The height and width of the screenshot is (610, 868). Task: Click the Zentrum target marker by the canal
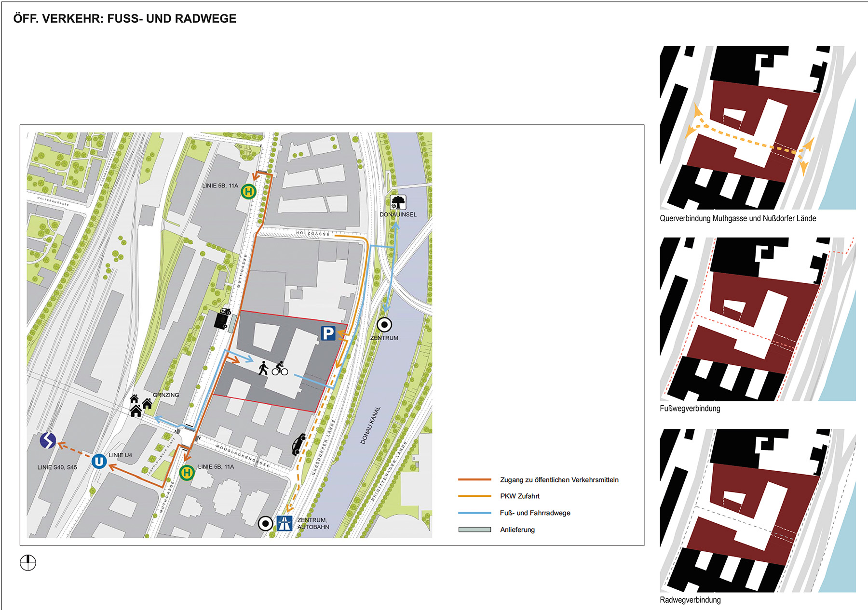coord(384,325)
